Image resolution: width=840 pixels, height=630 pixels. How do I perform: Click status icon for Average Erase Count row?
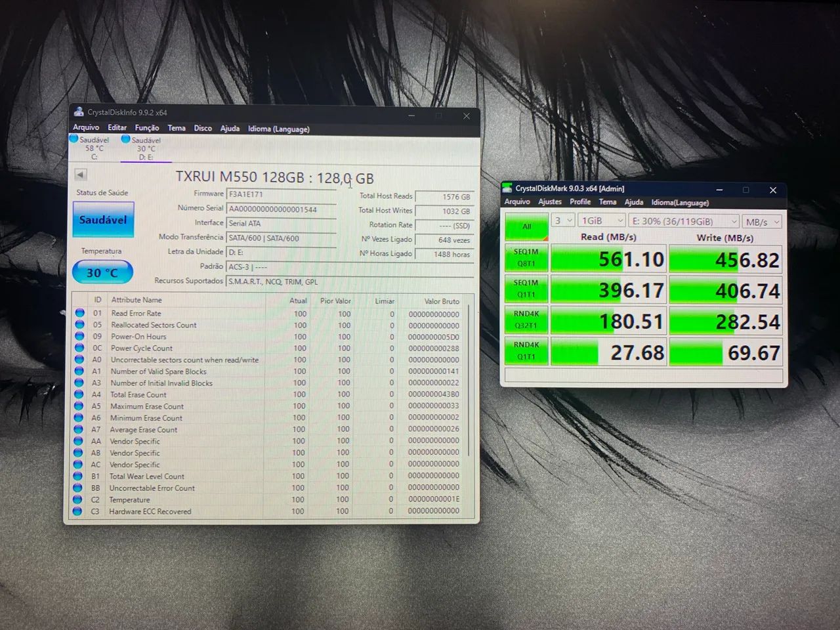(x=79, y=429)
